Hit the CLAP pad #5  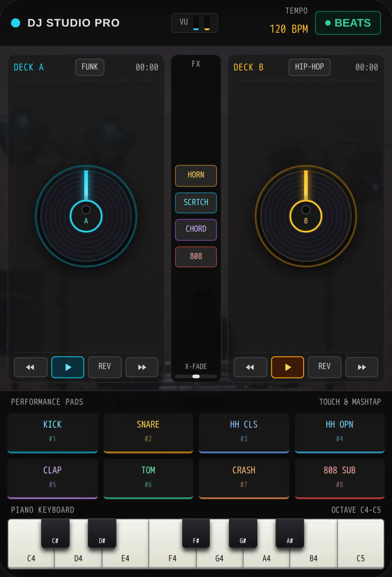(53, 479)
